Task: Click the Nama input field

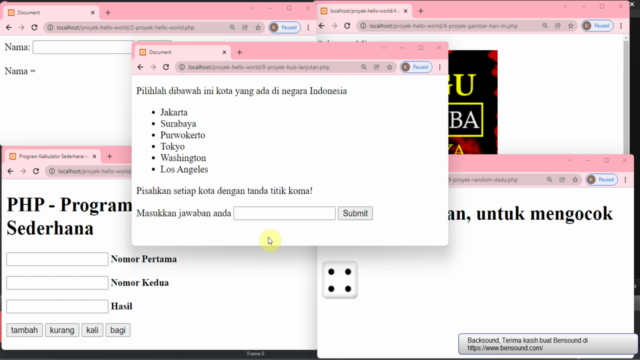Action: coord(83,47)
